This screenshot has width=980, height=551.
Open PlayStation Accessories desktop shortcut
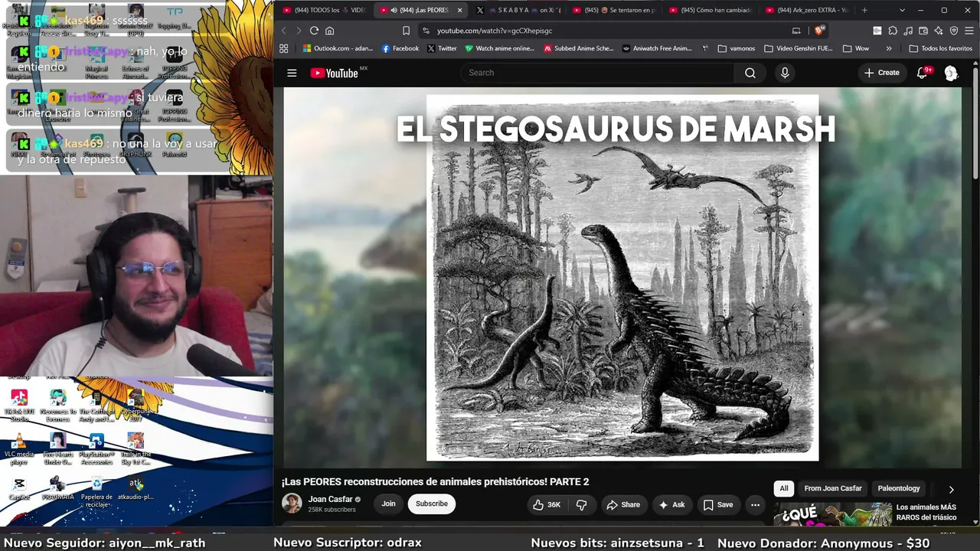[96, 449]
